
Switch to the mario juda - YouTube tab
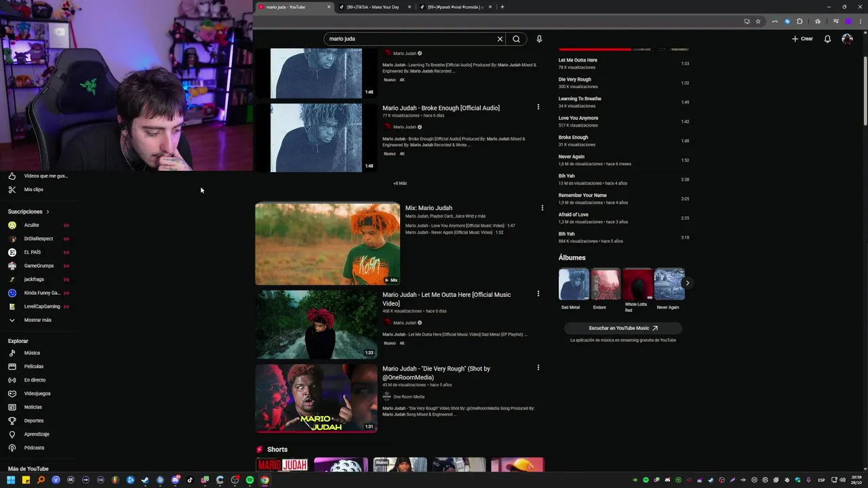click(290, 7)
